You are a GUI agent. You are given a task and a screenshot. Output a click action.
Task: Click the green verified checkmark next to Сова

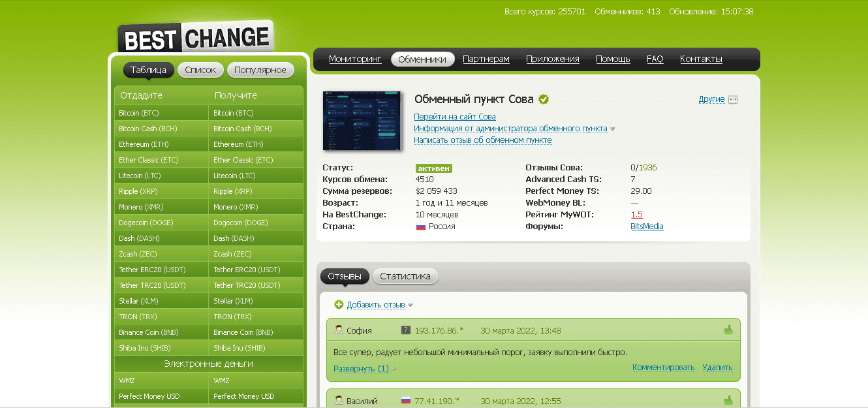coord(544,99)
